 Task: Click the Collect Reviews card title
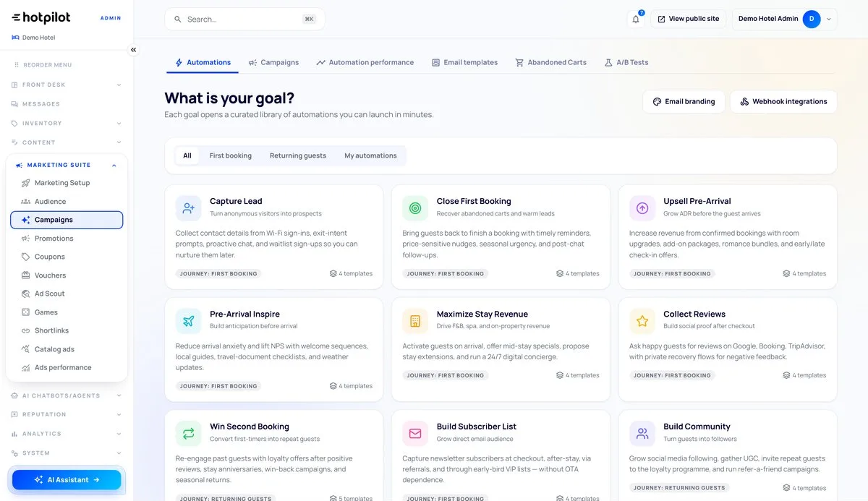point(694,314)
